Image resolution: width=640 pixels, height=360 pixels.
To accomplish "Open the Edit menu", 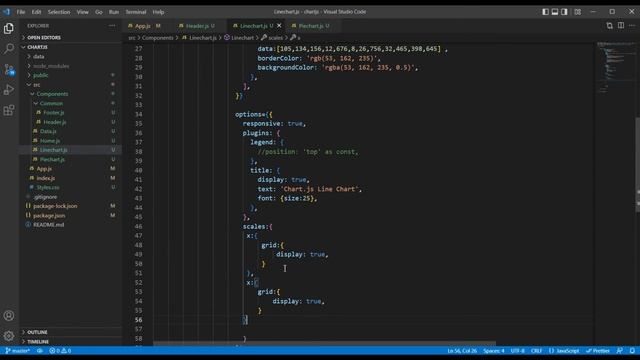I will [36, 12].
